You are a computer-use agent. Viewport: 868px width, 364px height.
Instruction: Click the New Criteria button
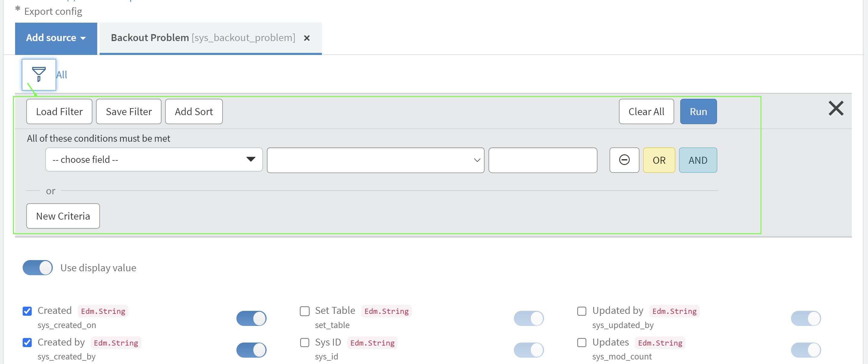tap(63, 216)
